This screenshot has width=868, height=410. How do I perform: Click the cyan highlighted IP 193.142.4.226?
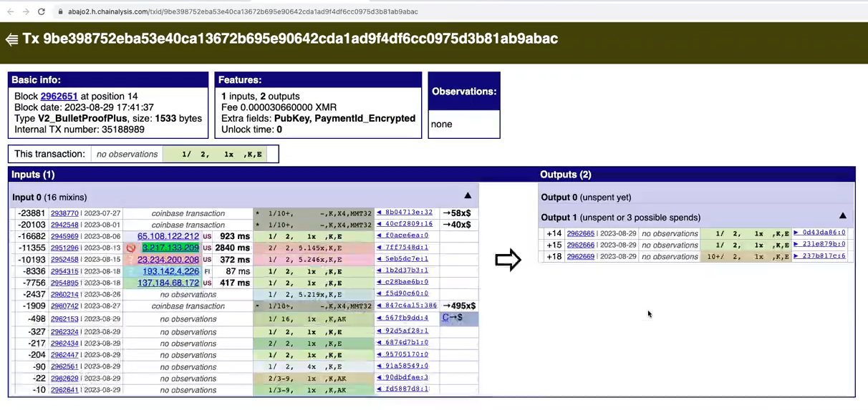pos(171,271)
